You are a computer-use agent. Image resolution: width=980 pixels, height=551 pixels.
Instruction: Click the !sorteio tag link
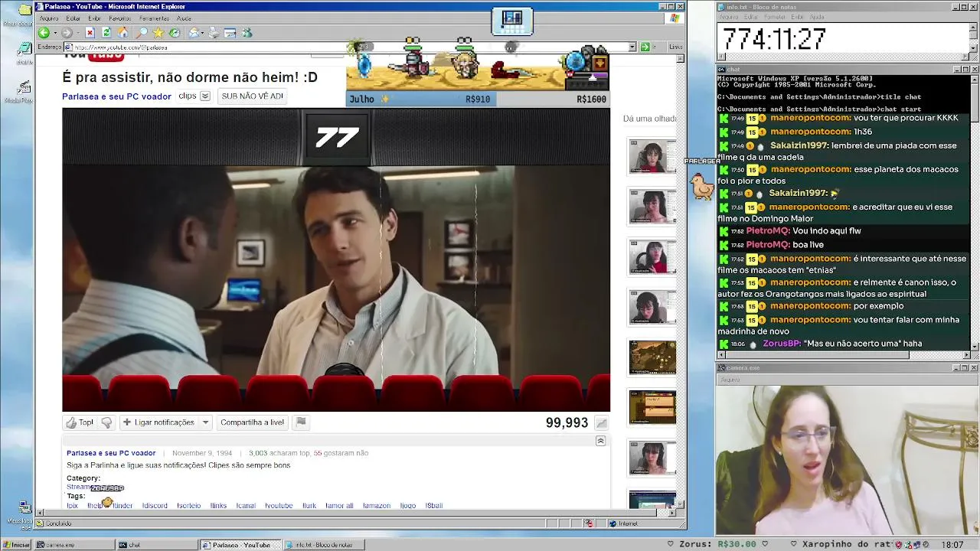coord(188,506)
